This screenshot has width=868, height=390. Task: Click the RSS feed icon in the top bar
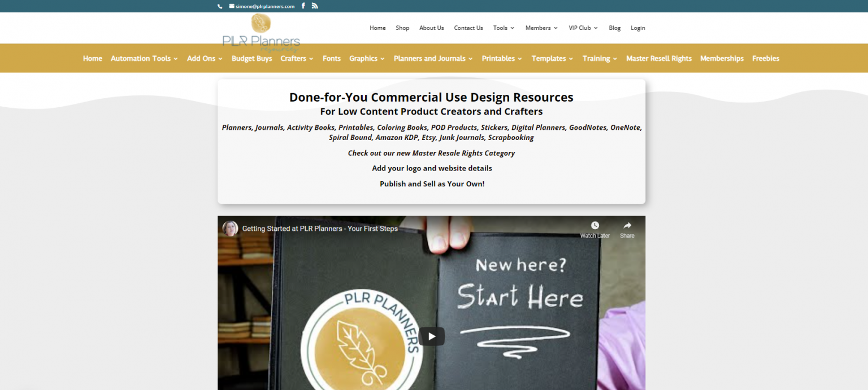(315, 6)
